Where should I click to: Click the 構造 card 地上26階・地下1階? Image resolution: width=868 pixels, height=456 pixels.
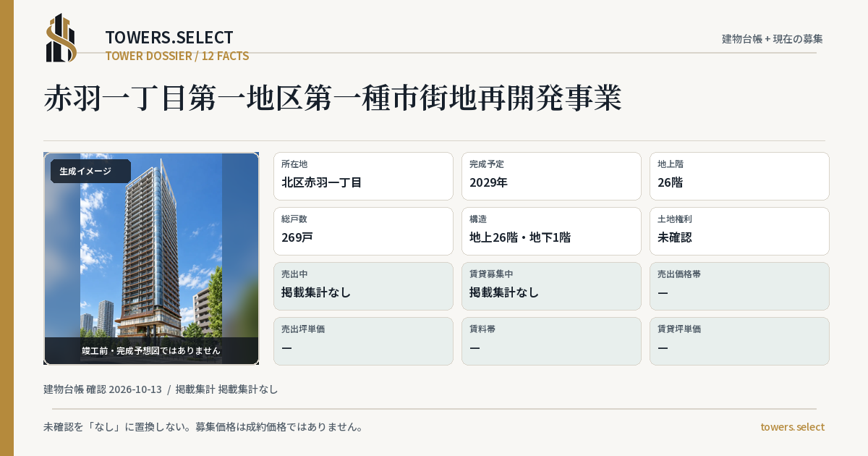point(551,231)
